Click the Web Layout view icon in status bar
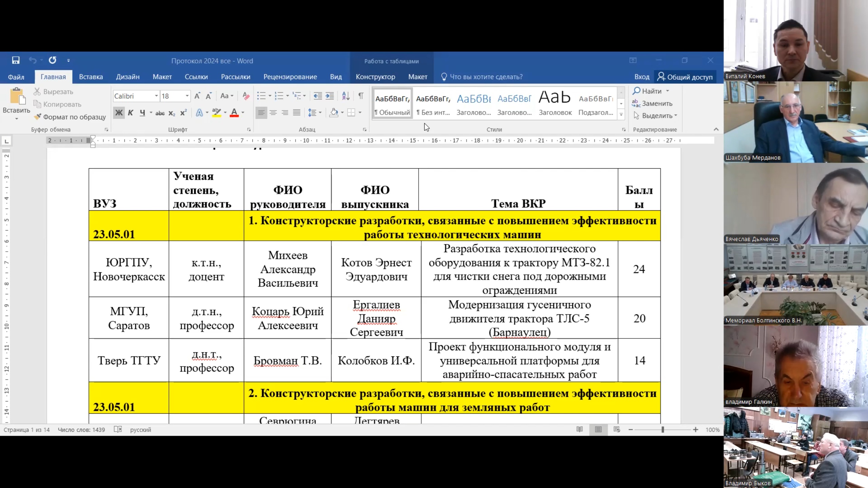 pos(617,429)
